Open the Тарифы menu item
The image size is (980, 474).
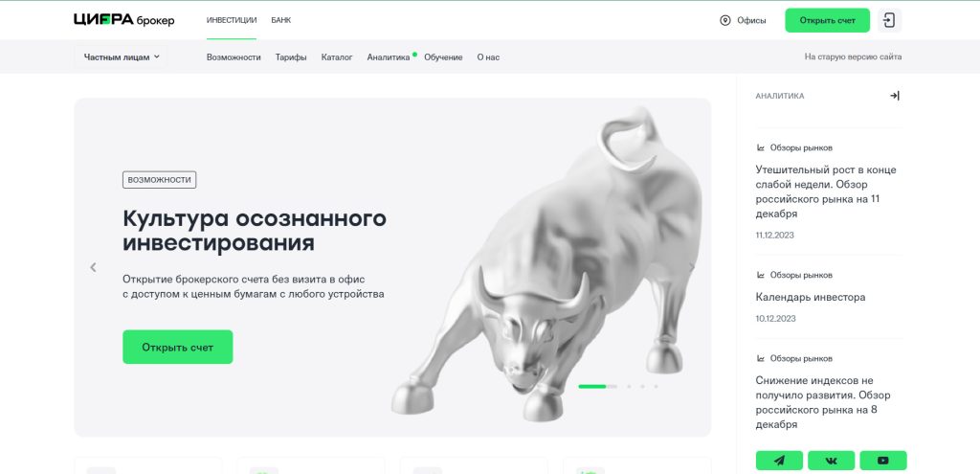pos(291,56)
